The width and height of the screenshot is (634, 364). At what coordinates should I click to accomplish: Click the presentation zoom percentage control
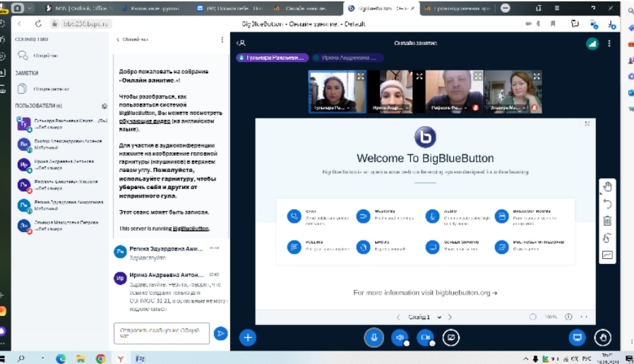tap(550, 317)
